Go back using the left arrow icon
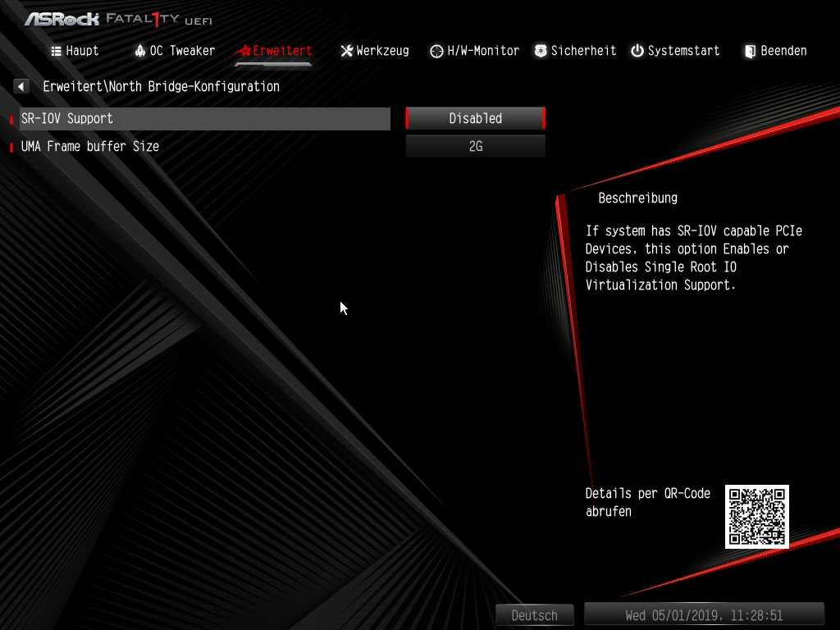 (21, 86)
